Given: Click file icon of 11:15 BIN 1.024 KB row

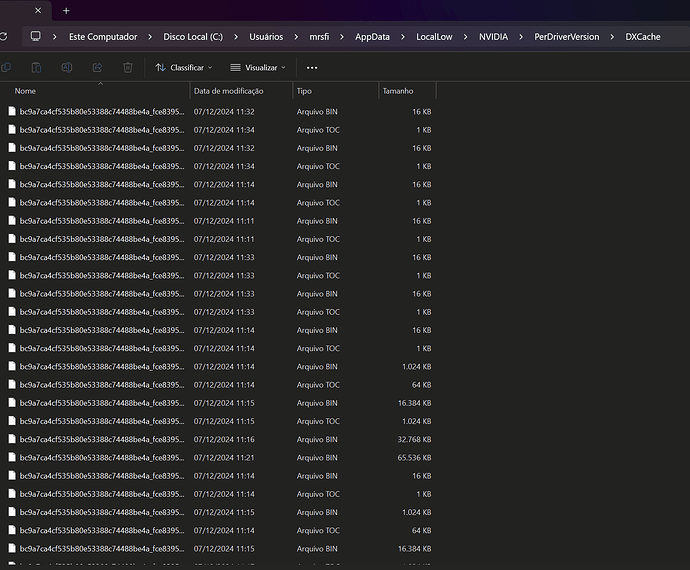Looking at the screenshot, I should point(12,512).
